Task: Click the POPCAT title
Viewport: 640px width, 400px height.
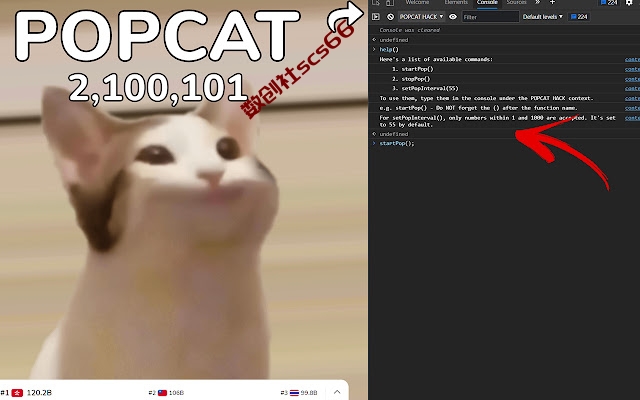Action: click(157, 36)
